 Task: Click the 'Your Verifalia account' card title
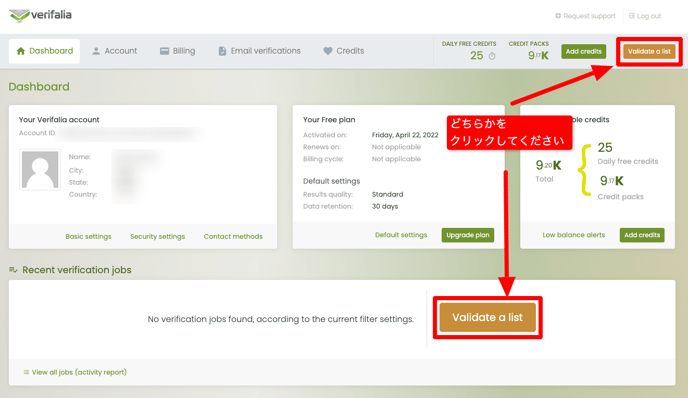59,120
